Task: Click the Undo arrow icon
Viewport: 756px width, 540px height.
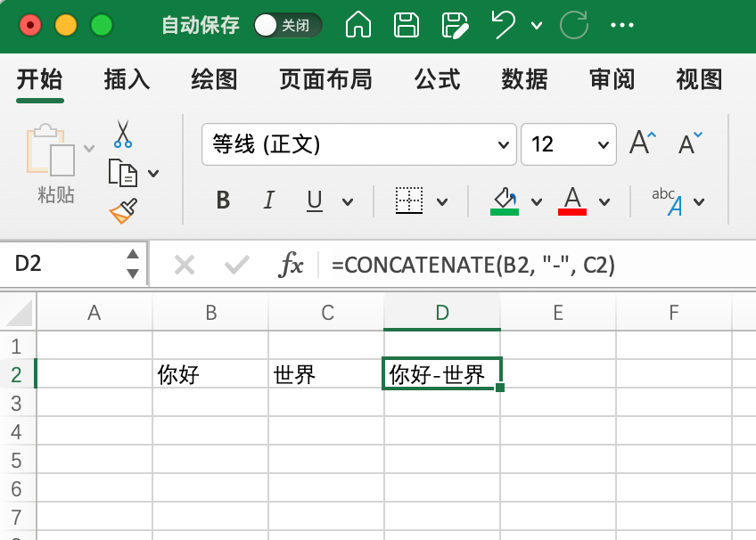Action: click(x=505, y=25)
